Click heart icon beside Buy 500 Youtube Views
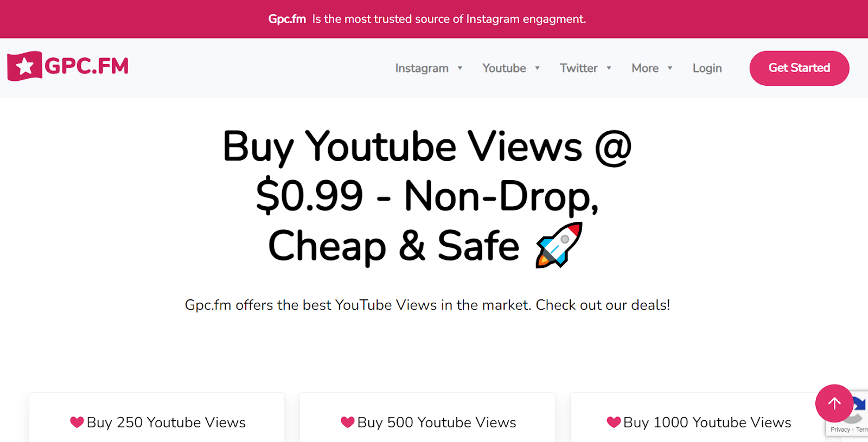 (x=348, y=422)
